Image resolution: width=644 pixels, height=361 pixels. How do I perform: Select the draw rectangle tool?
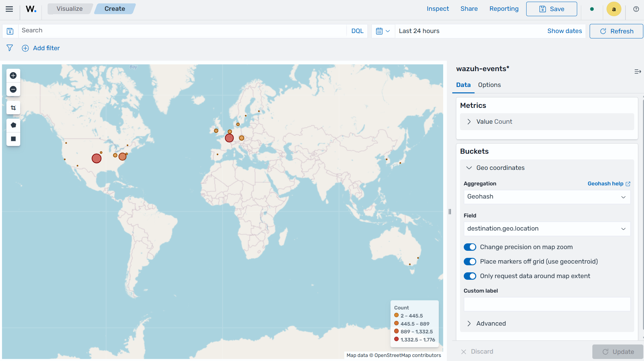tap(13, 139)
